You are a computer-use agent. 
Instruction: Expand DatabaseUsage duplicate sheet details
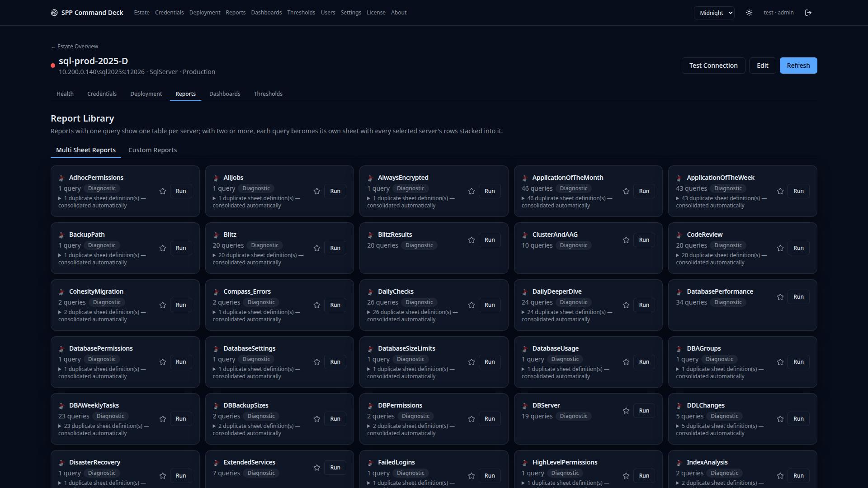tap(566, 373)
